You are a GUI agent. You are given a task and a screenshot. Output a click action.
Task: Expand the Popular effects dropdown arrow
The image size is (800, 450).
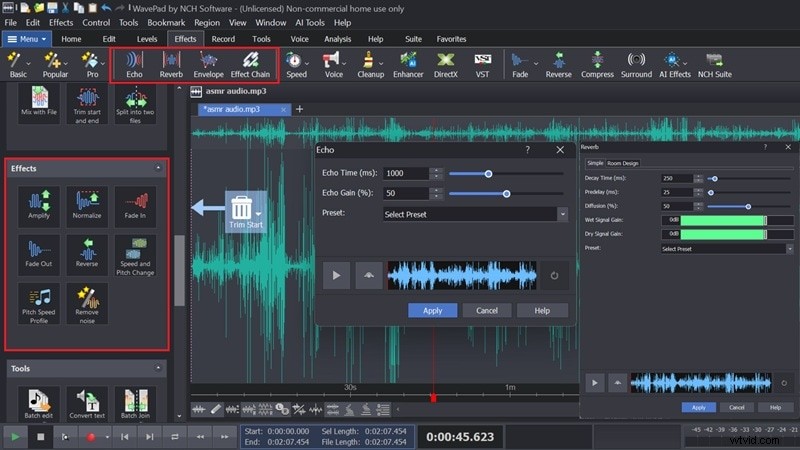66,64
